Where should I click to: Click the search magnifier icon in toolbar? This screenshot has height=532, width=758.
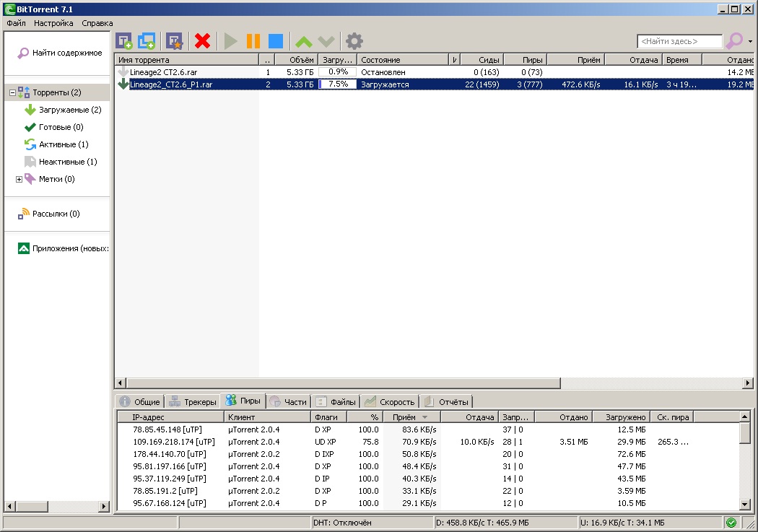coord(734,41)
